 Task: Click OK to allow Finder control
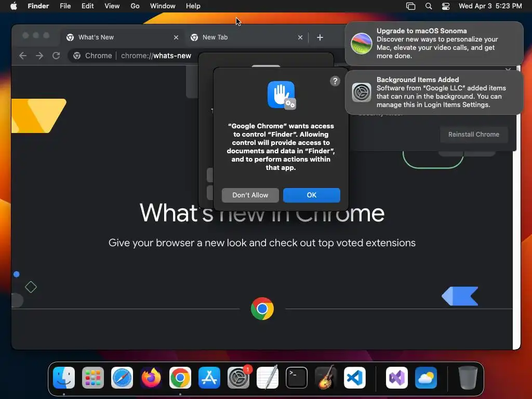pyautogui.click(x=312, y=195)
